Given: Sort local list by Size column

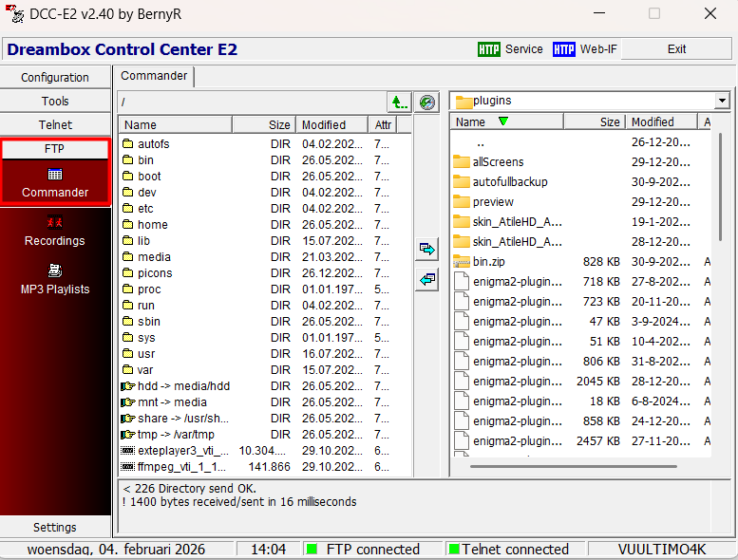Looking at the screenshot, I should 595,121.
